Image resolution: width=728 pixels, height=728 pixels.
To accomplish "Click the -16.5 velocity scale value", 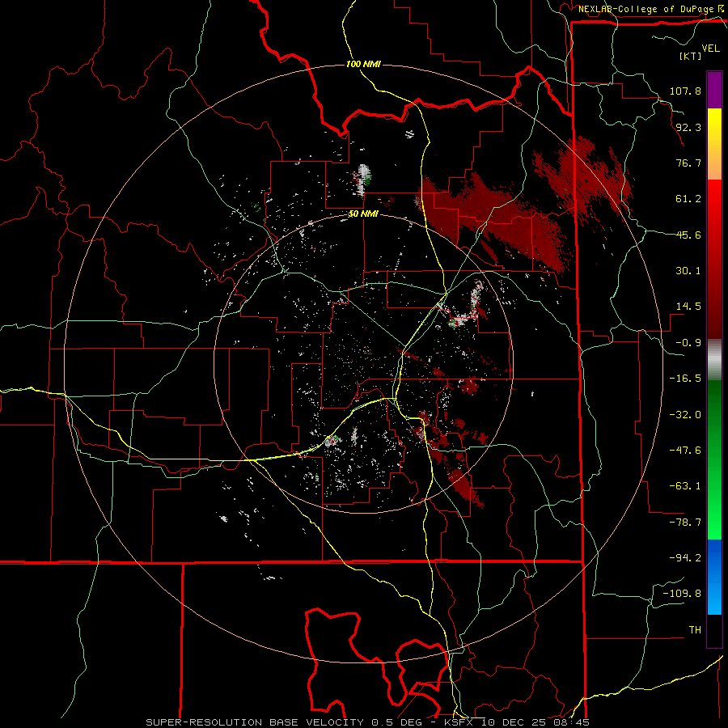I will pos(685,379).
